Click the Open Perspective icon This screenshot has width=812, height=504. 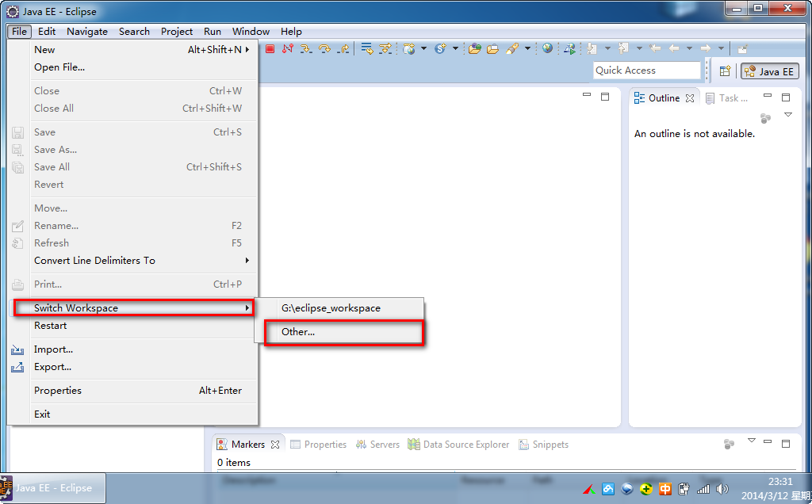(x=725, y=71)
